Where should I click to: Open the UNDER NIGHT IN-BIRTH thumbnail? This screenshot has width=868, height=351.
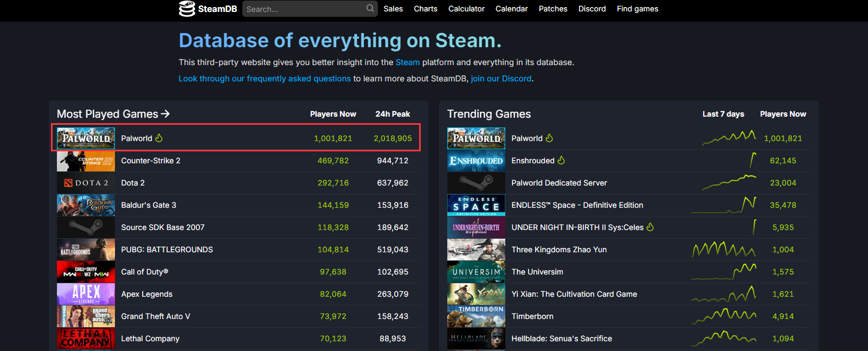click(476, 227)
